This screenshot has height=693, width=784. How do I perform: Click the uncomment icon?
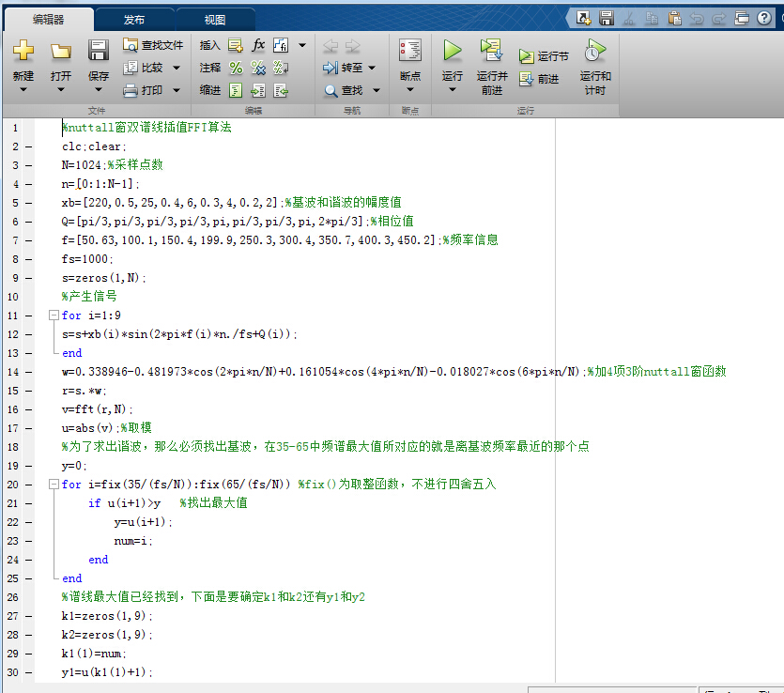258,68
